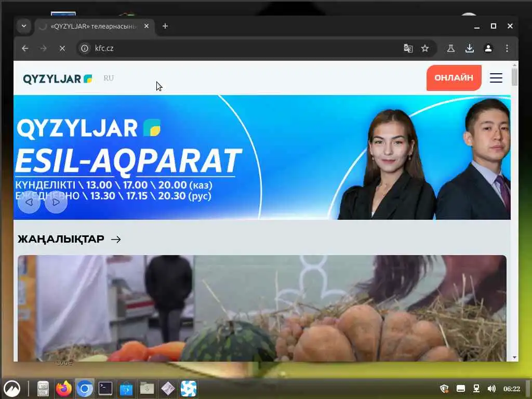Click the page vertical scrollbar thumb
Viewport: 532px width, 399px height.
point(515,77)
